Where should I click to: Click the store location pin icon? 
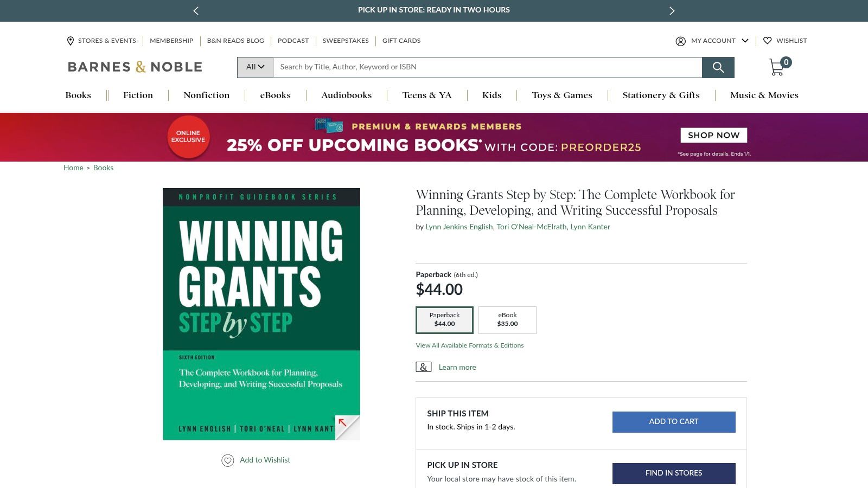point(71,41)
